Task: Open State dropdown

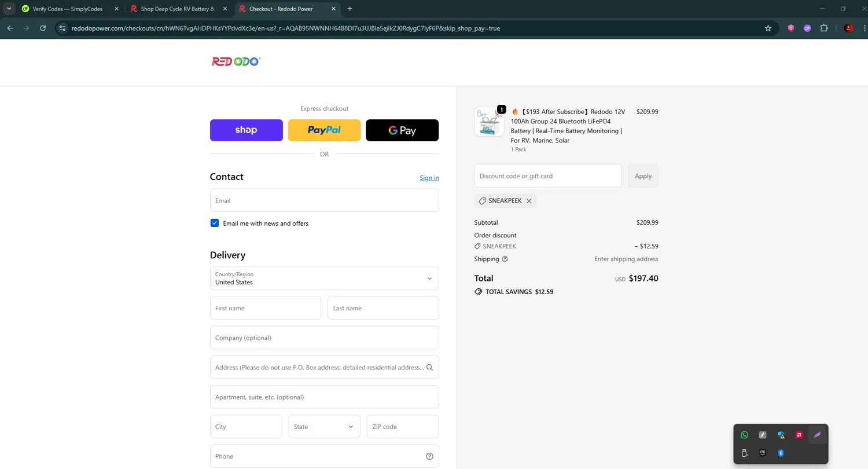Action: [x=324, y=427]
